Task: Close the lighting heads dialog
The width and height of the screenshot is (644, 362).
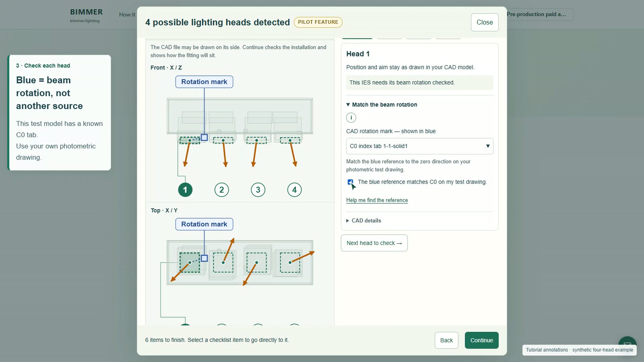Action: pyautogui.click(x=485, y=22)
